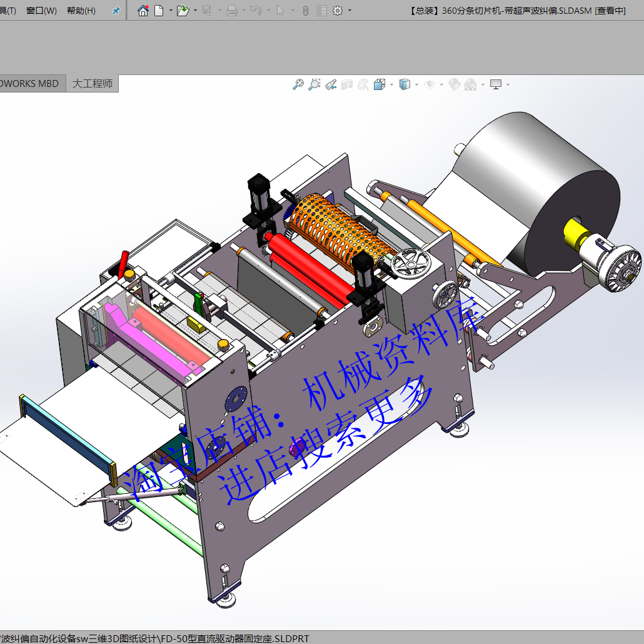
Task: Click the Edit Appearance icon
Action: tap(455, 84)
